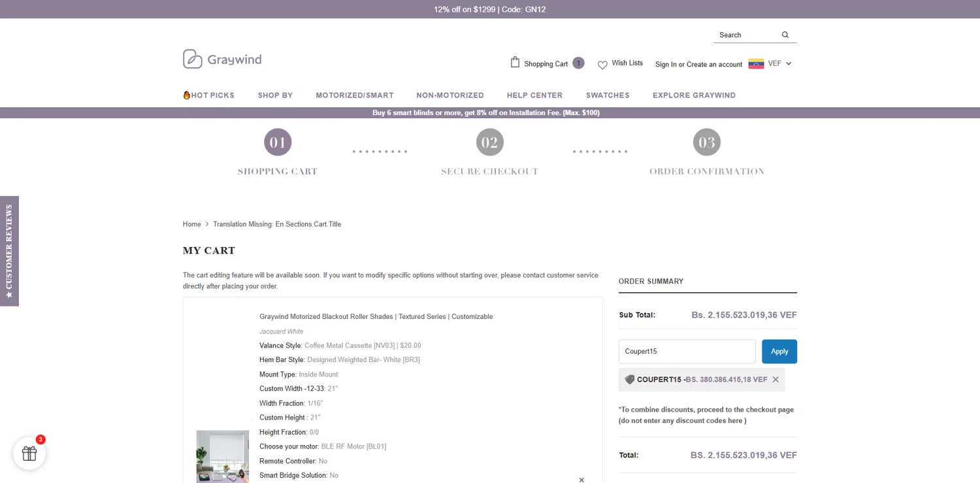Click the Sub Total amount value

(x=744, y=315)
